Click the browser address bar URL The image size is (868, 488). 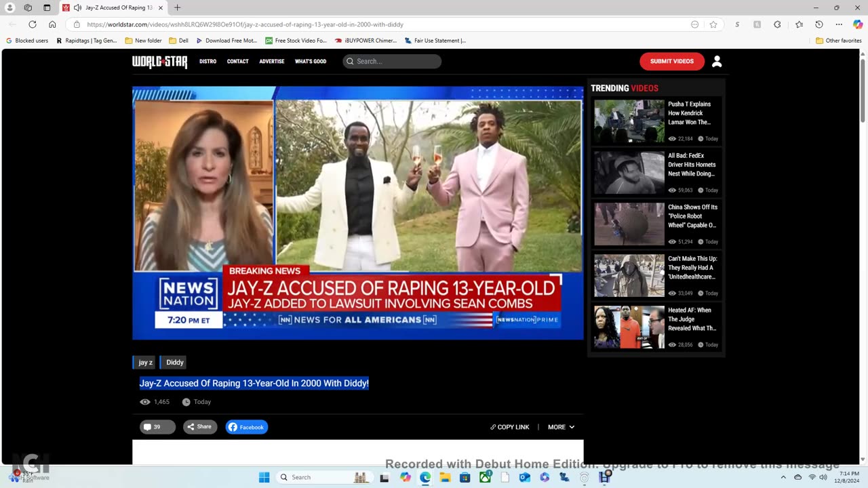[x=245, y=24]
